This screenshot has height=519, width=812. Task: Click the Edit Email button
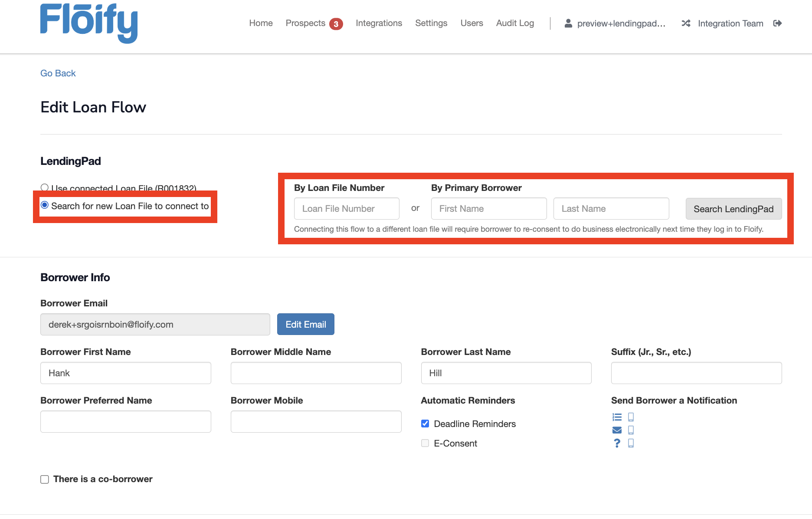(305, 324)
